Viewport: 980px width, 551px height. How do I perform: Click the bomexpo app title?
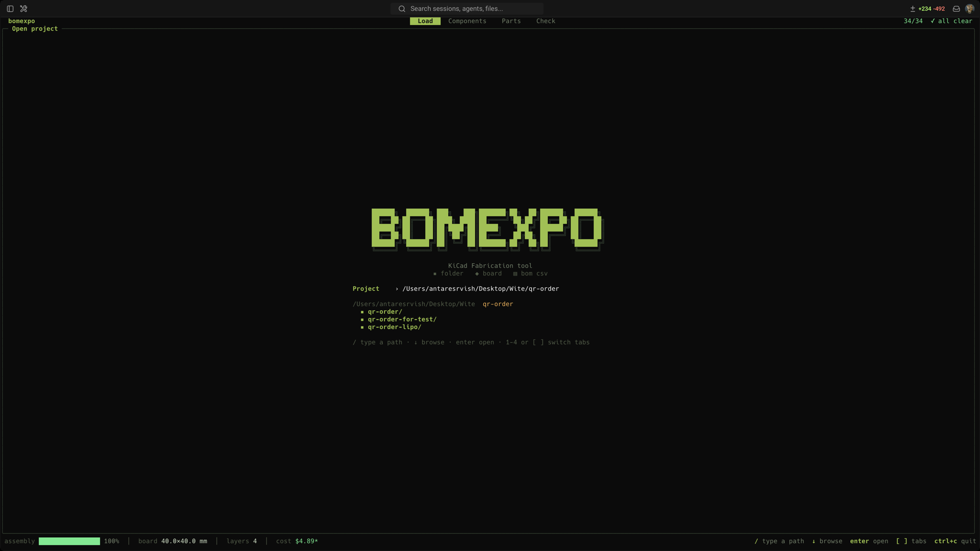pos(21,21)
